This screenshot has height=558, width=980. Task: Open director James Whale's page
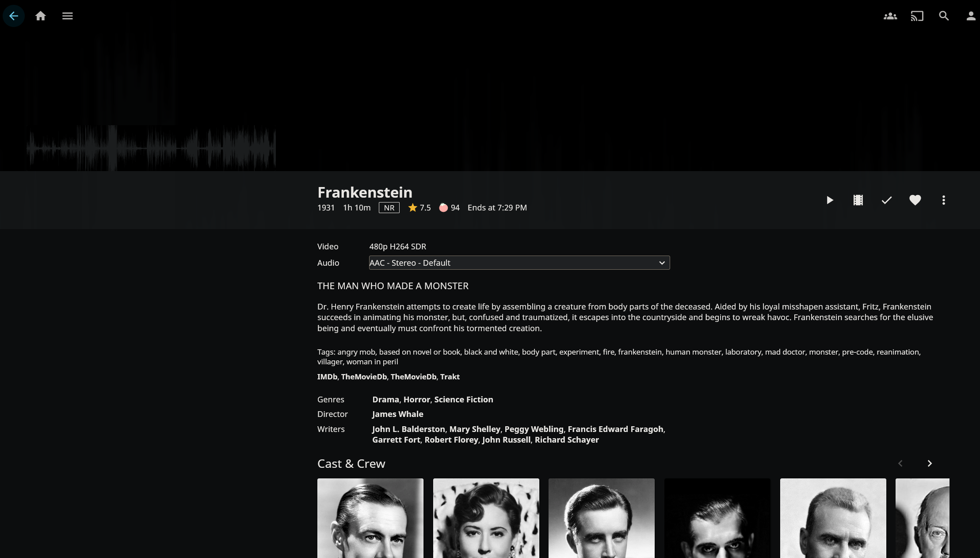point(398,414)
